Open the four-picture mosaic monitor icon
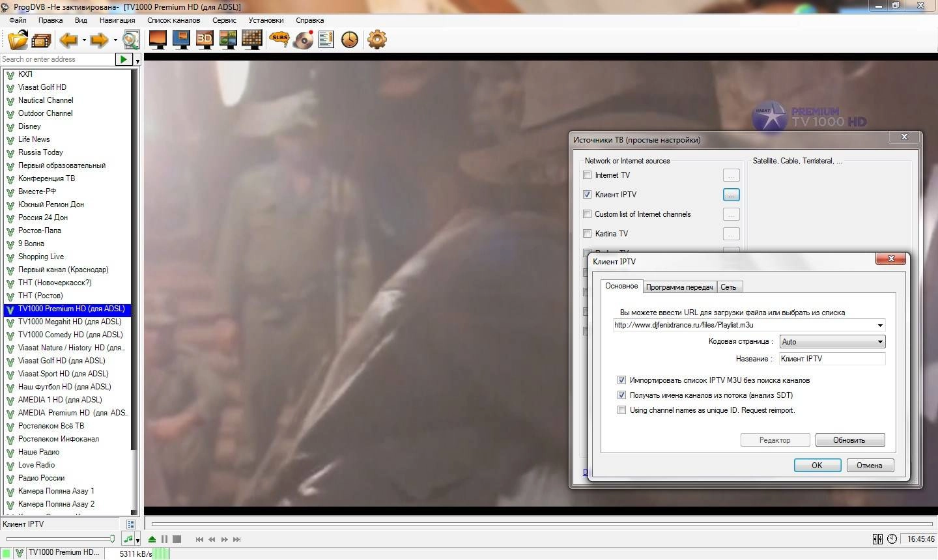 pyautogui.click(x=228, y=40)
